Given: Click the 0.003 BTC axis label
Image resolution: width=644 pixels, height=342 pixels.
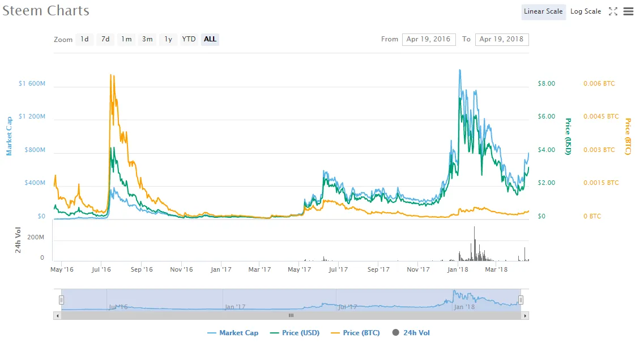Looking at the screenshot, I should click(x=599, y=150).
